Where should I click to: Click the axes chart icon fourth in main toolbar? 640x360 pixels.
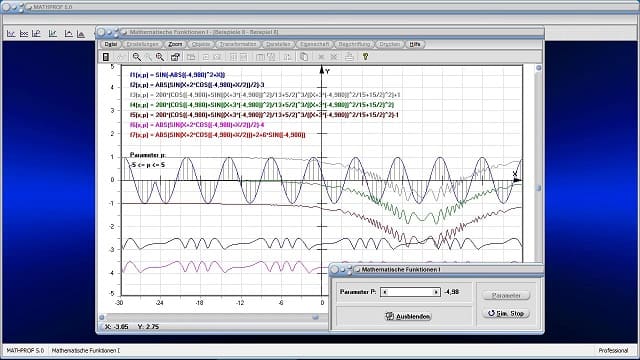coord(53,33)
